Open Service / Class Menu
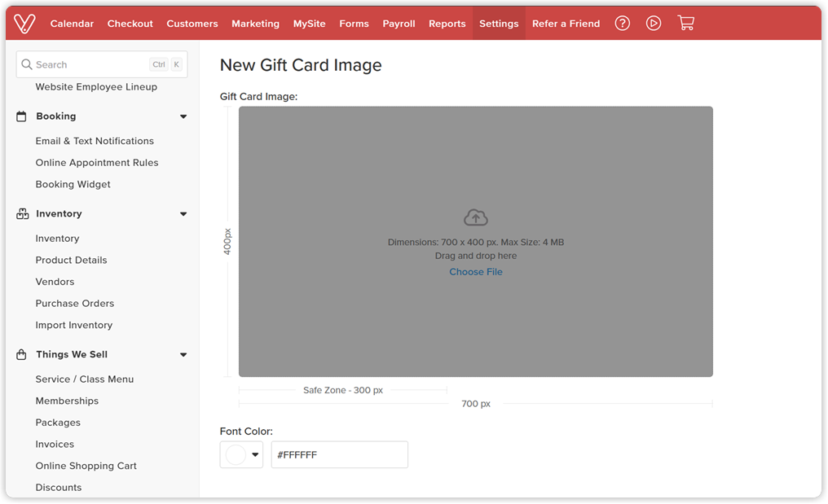 tap(85, 379)
